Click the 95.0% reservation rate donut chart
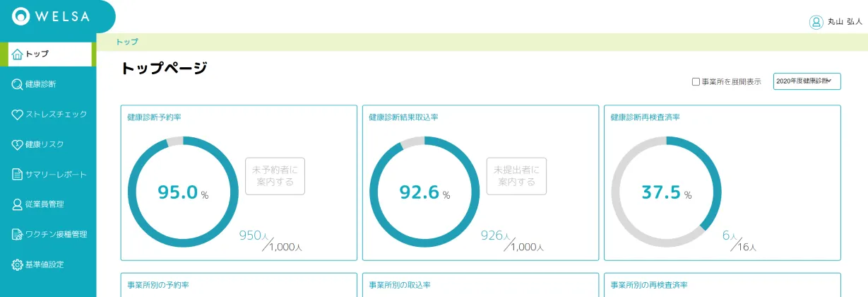The width and height of the screenshot is (868, 297). coord(183,192)
